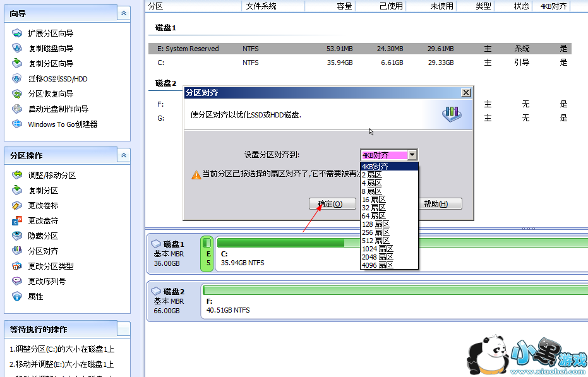
Task: Click the 更改序列号 icon
Action: [17, 281]
